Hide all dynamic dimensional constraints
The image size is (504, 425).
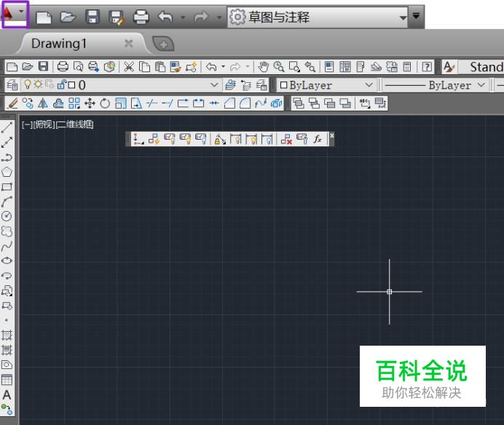click(x=267, y=139)
